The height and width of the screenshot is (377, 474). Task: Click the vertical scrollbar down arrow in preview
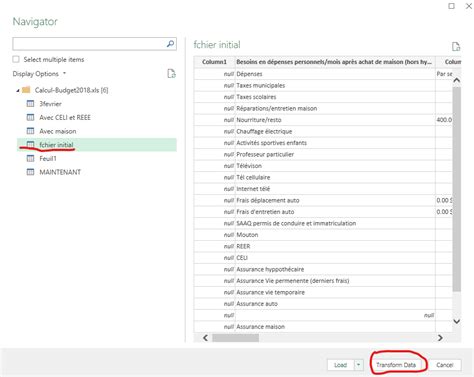click(x=457, y=321)
